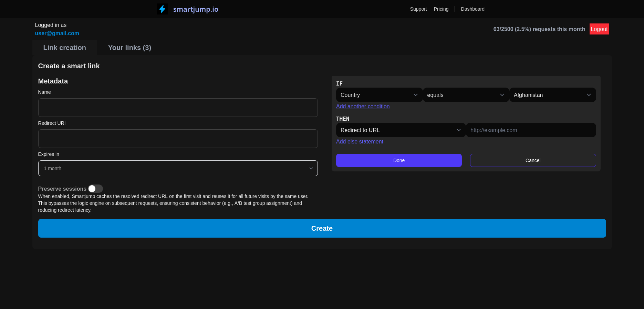Image resolution: width=644 pixels, height=309 pixels.
Task: Open the Expires in dropdown
Action: coord(178,168)
